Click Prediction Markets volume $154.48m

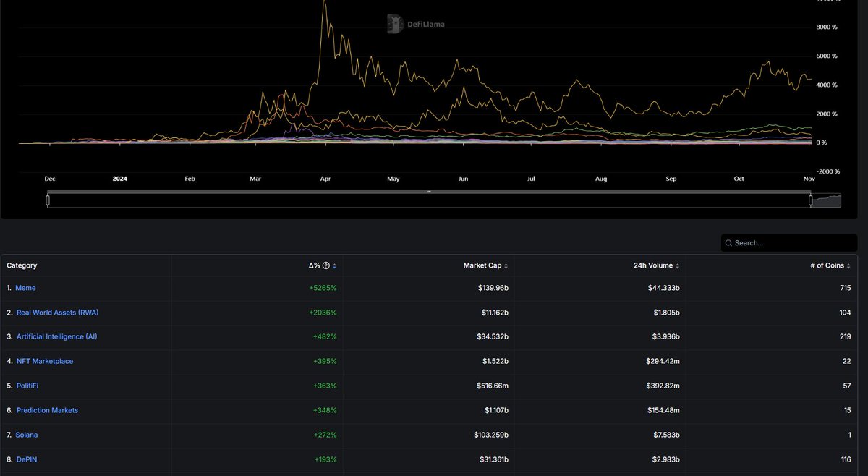663,410
